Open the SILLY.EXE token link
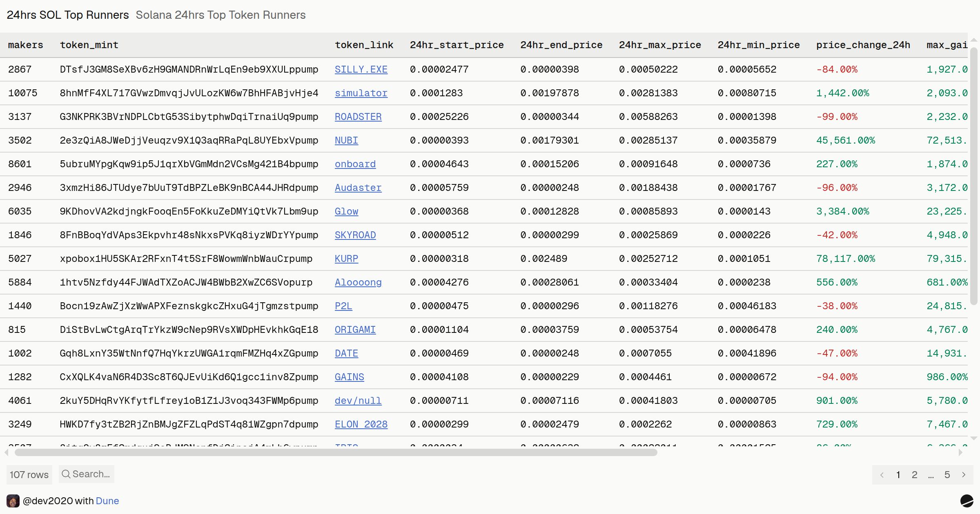Image resolution: width=980 pixels, height=514 pixels. pyautogui.click(x=361, y=69)
